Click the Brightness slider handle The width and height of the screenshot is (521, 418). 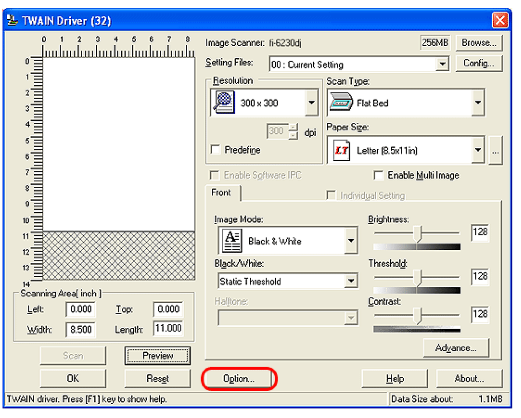point(417,233)
